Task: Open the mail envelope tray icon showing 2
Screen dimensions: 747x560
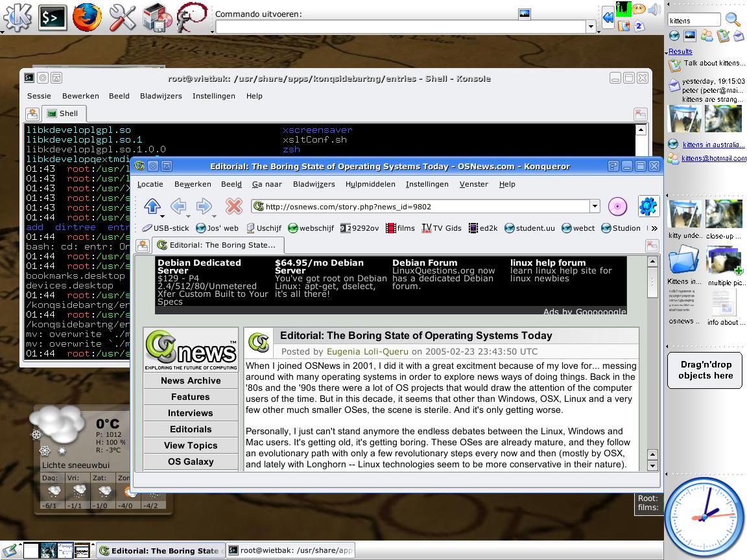Action: (x=639, y=26)
